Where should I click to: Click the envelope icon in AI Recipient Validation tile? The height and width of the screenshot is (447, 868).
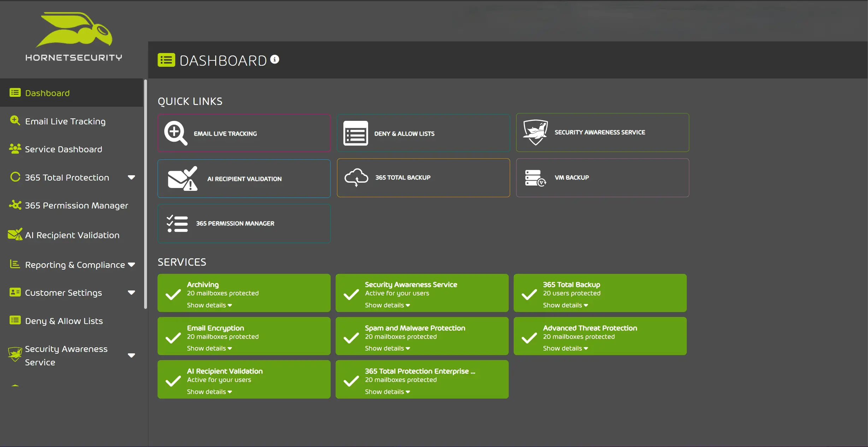click(183, 178)
